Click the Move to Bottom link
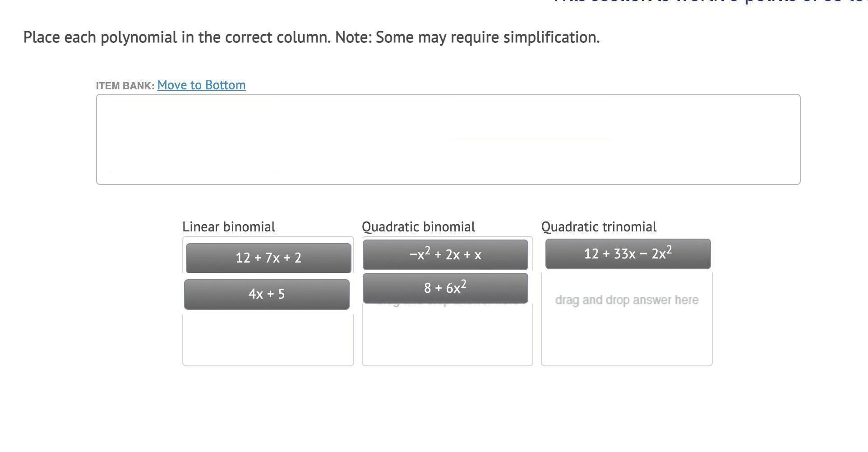 (201, 85)
